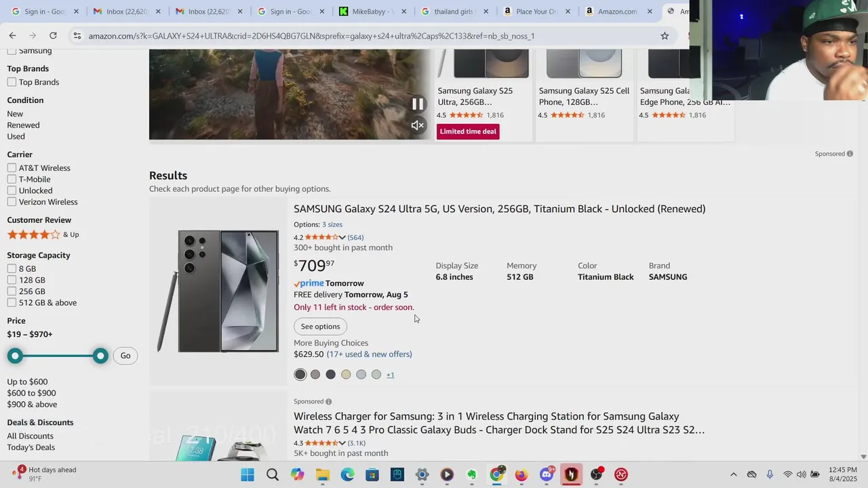Expand rating popover for Wireless Charger

[342, 443]
